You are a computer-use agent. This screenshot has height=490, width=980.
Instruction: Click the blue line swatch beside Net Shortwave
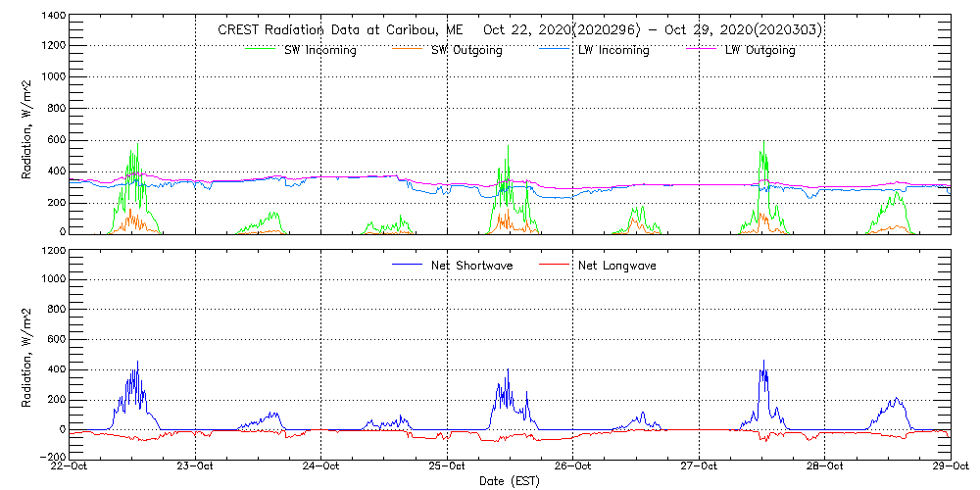408,265
